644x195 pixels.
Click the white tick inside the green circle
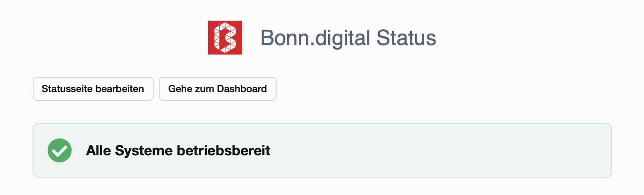point(60,151)
